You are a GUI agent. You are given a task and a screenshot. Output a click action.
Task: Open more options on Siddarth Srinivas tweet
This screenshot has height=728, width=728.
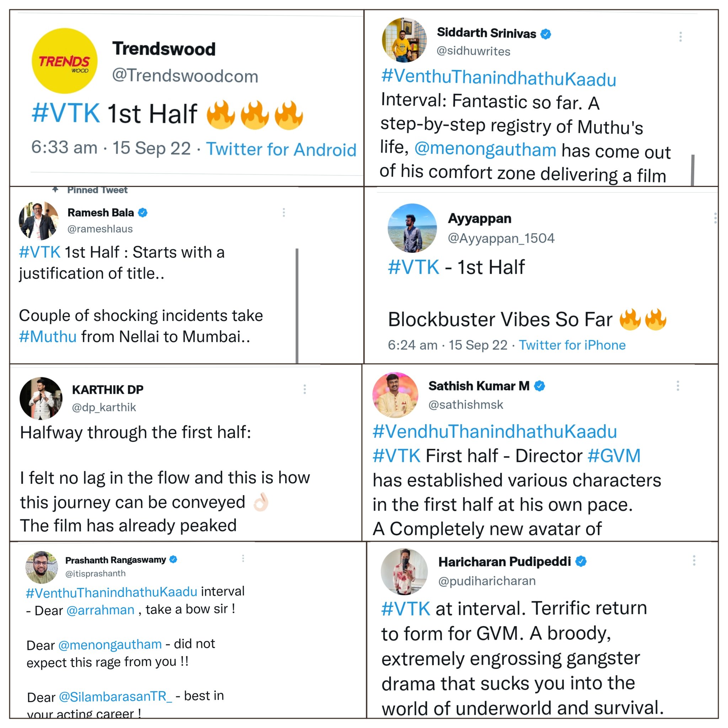pyautogui.click(x=680, y=37)
